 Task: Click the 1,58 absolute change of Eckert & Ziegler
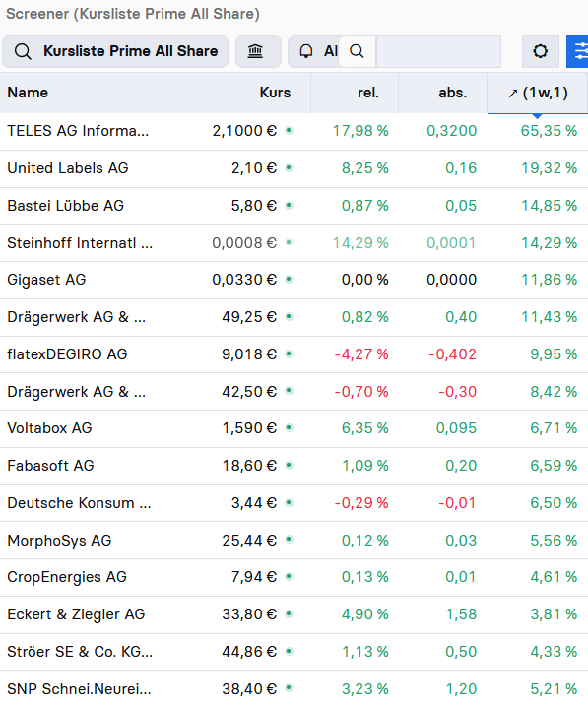[x=461, y=614]
